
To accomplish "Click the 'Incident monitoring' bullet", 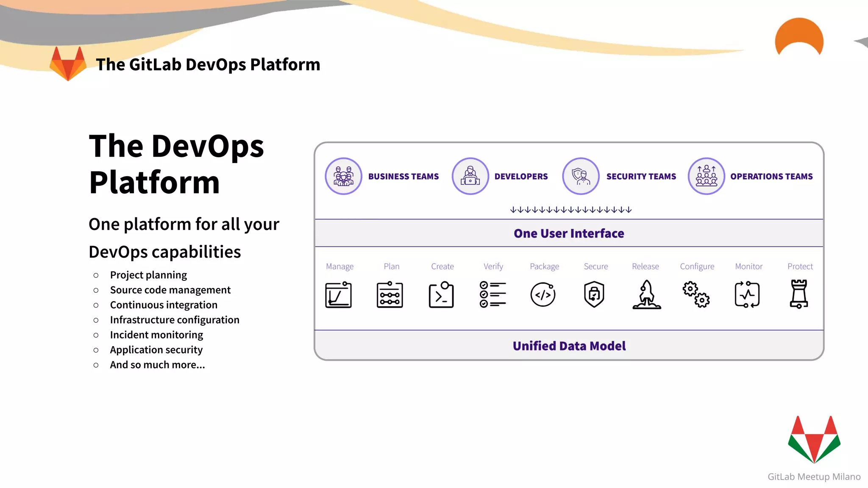I will (156, 335).
